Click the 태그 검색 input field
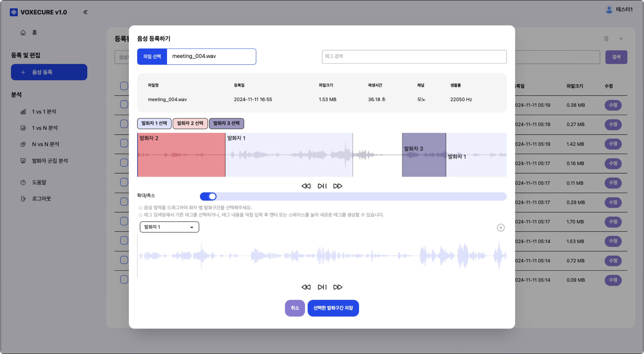 pos(414,57)
